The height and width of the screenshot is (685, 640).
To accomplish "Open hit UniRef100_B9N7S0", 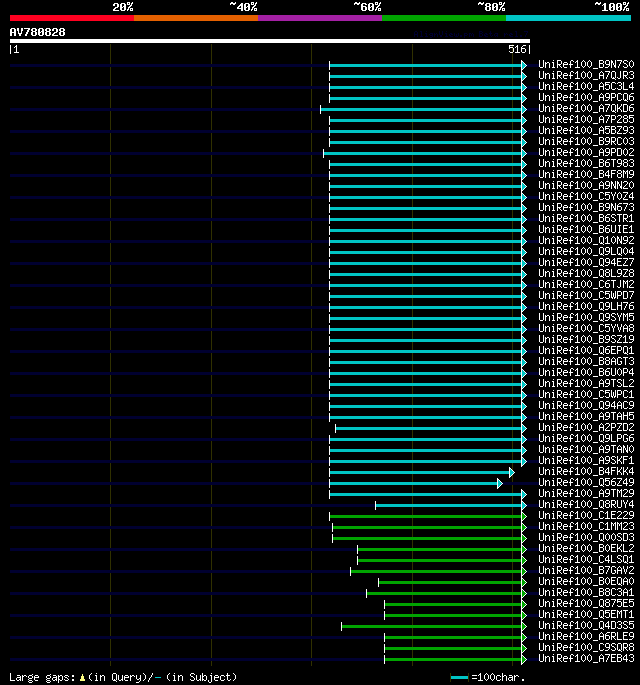I will (586, 65).
